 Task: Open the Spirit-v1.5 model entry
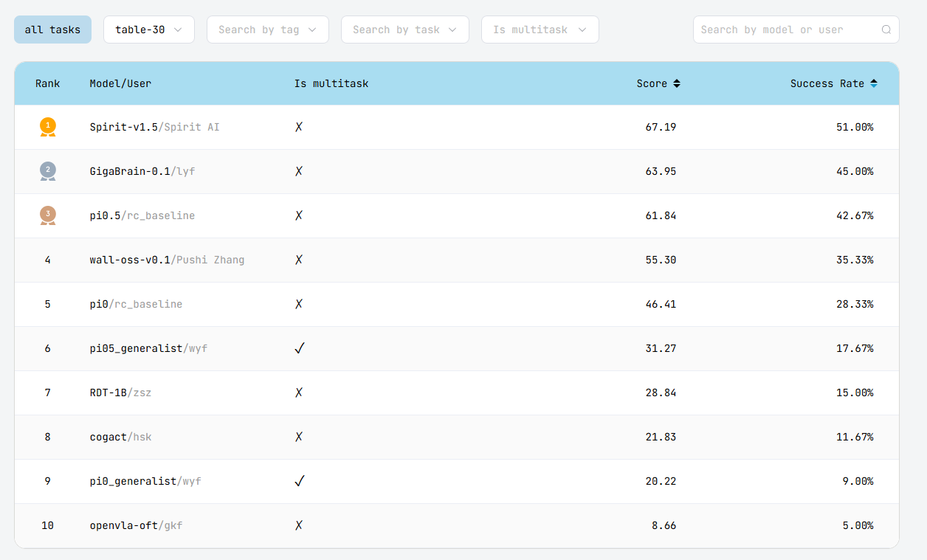point(124,127)
